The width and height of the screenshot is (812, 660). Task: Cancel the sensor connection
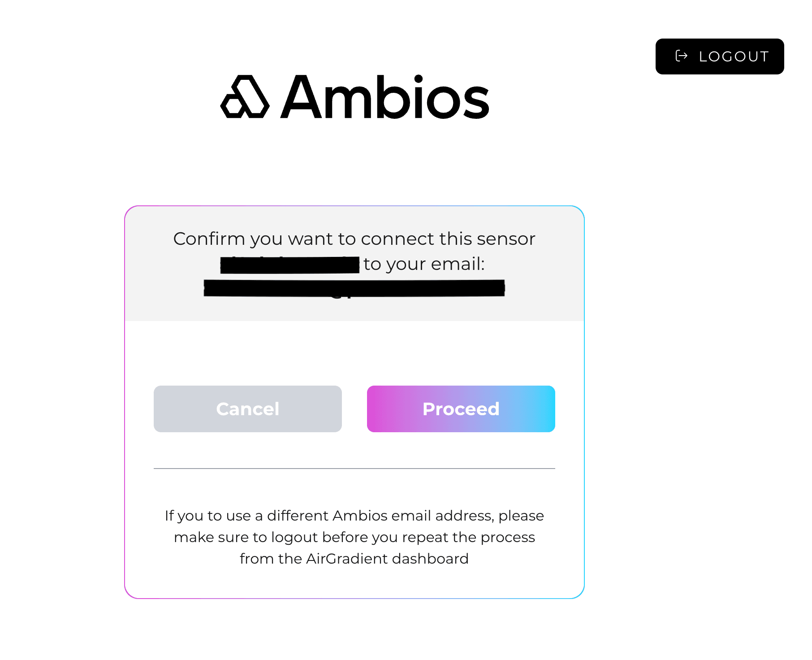point(247,409)
